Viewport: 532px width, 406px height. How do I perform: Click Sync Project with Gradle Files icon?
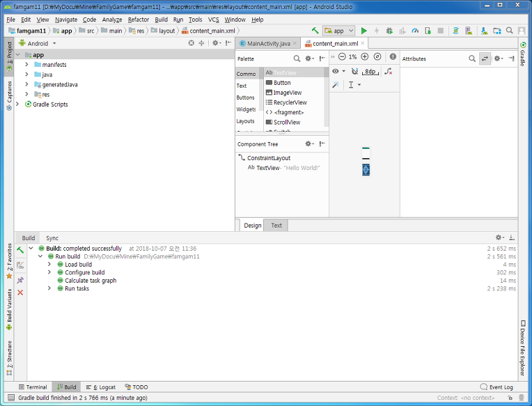coord(455,31)
